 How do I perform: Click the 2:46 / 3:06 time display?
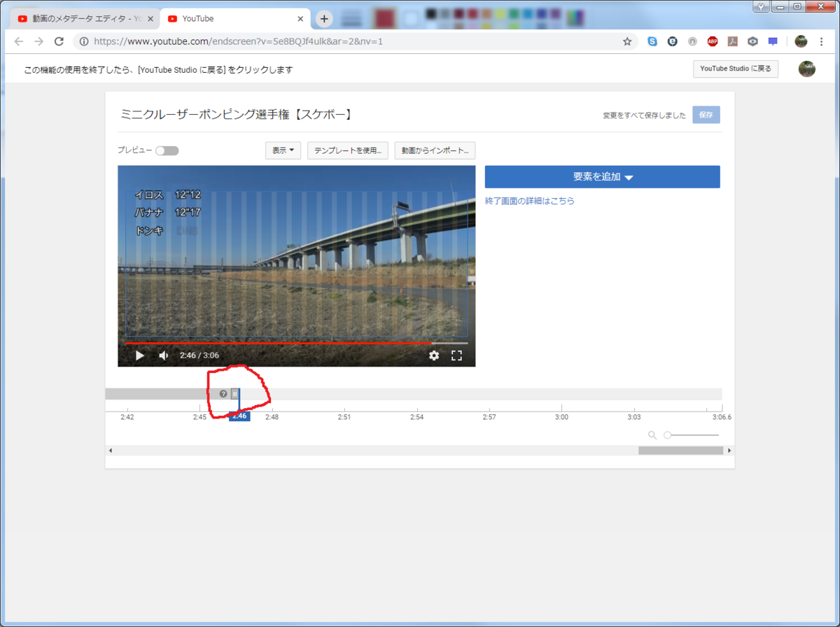pos(199,355)
